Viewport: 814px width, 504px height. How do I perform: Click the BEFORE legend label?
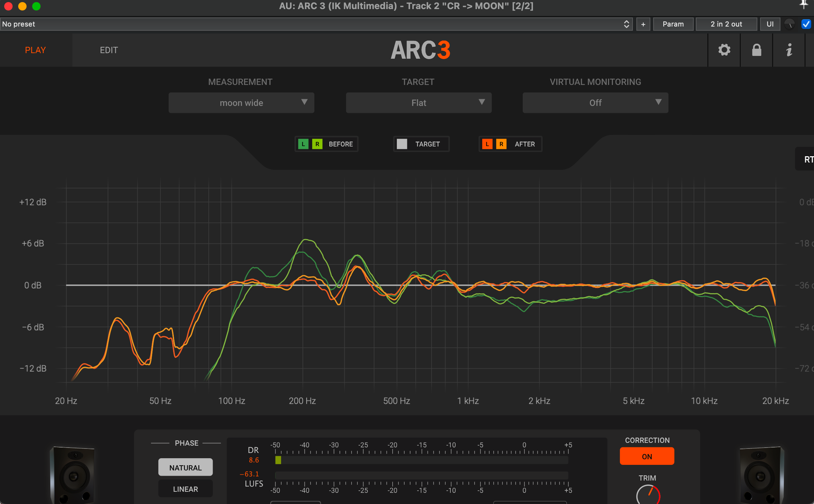click(x=341, y=144)
